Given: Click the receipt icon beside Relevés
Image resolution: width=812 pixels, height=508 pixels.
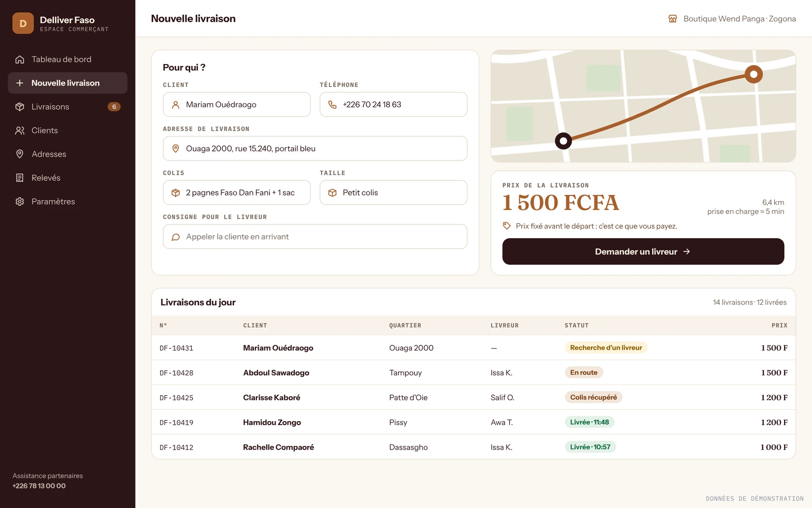Looking at the screenshot, I should click(20, 178).
